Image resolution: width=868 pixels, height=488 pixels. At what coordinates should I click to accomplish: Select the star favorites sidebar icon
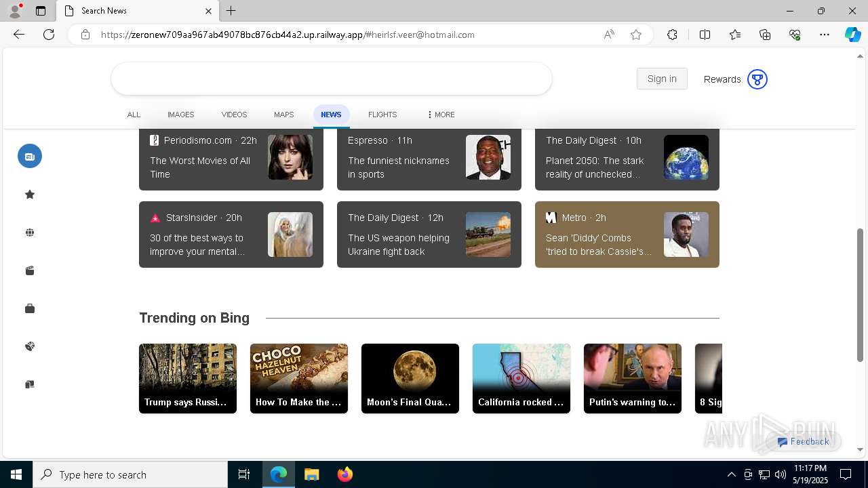click(x=30, y=195)
